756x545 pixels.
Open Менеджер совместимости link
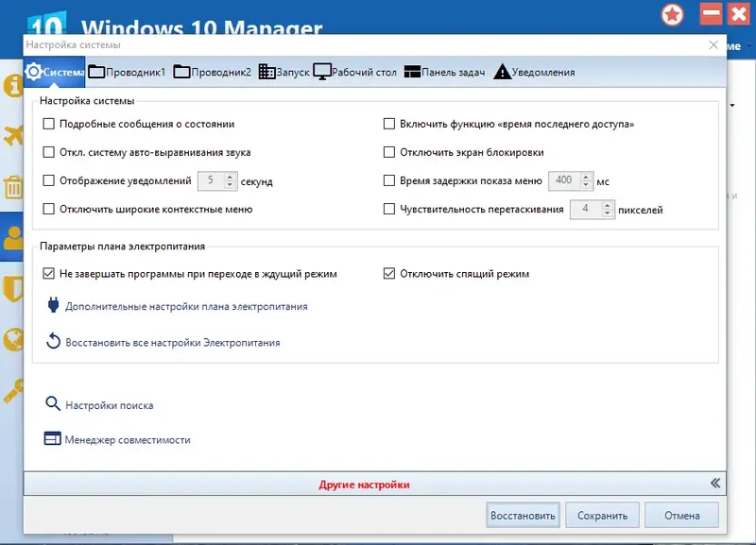point(128,440)
